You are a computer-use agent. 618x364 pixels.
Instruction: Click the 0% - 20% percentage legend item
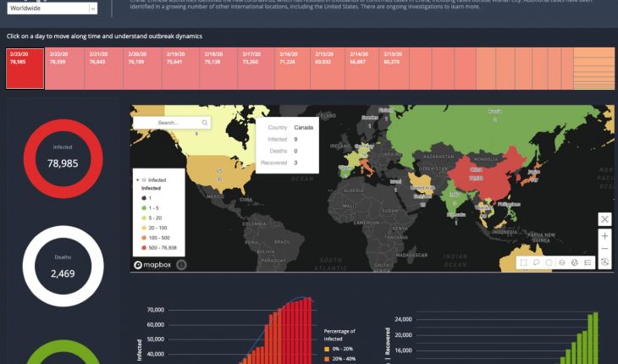339,349
